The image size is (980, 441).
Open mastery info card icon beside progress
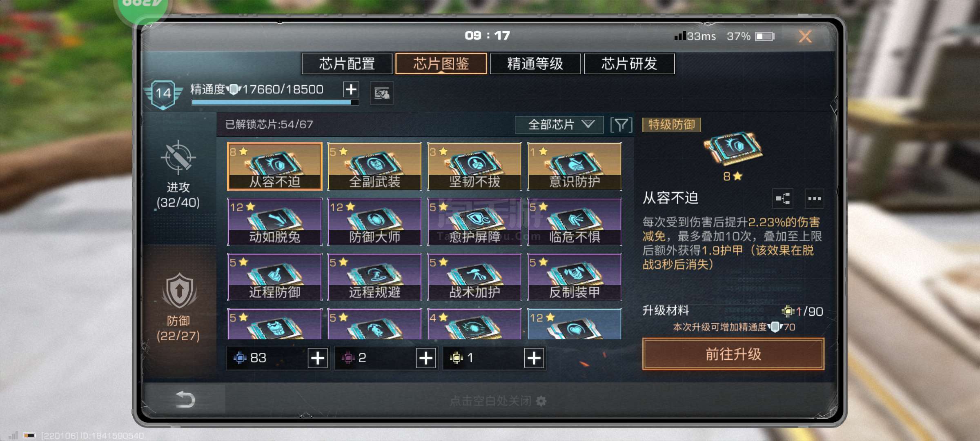coord(381,94)
